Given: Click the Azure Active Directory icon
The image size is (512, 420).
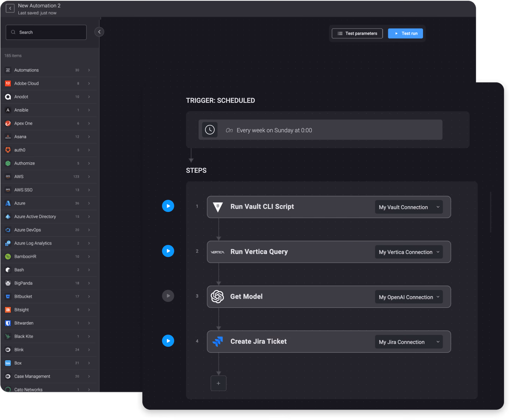Looking at the screenshot, I should (8, 217).
